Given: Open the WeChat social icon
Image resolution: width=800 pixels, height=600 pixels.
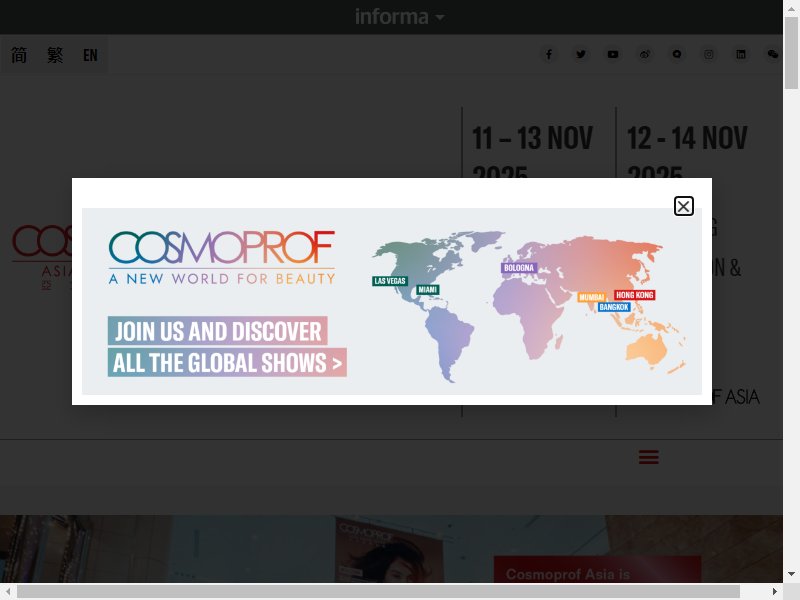Looking at the screenshot, I should [773, 54].
